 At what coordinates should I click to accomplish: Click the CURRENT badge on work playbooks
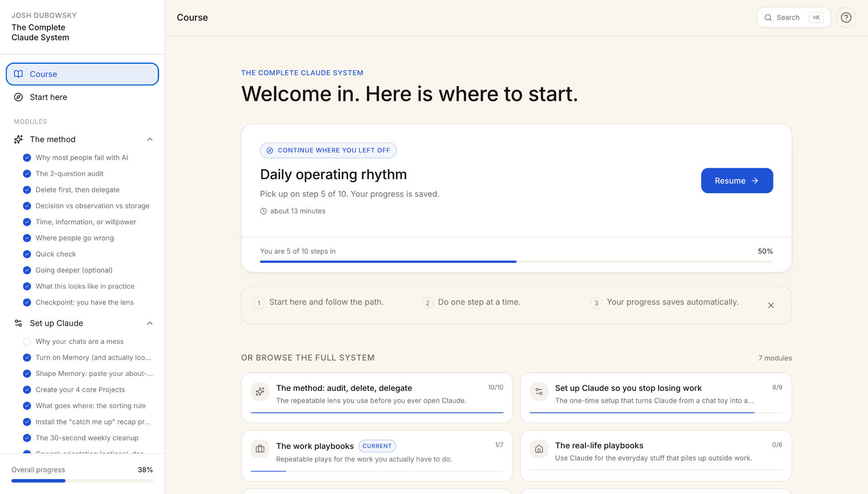point(377,446)
